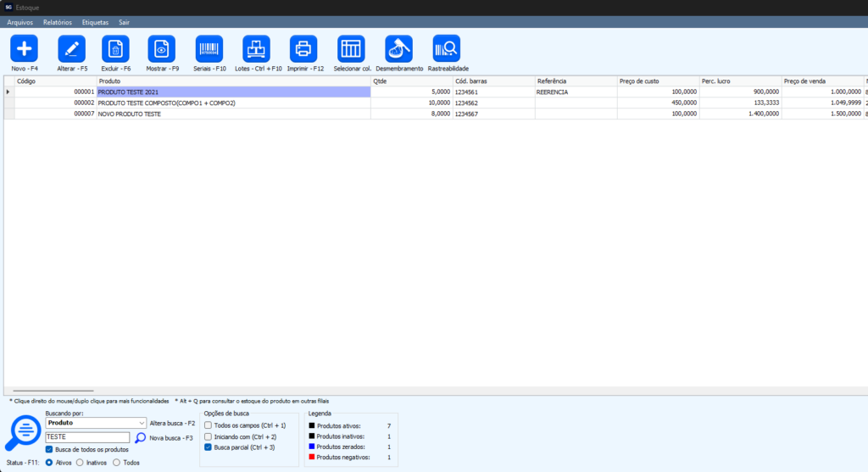Click the Referência column header
This screenshot has height=472, width=868.
pos(576,81)
